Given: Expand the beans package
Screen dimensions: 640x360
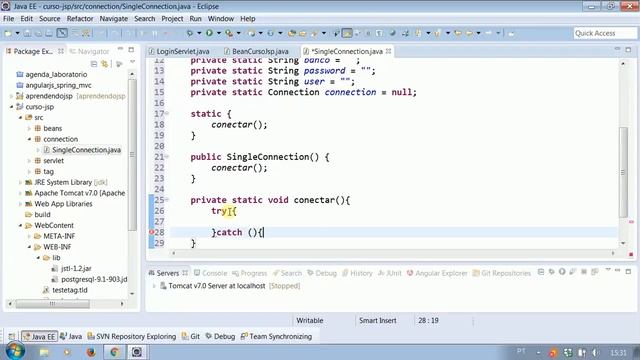Looking at the screenshot, I should coord(29,129).
